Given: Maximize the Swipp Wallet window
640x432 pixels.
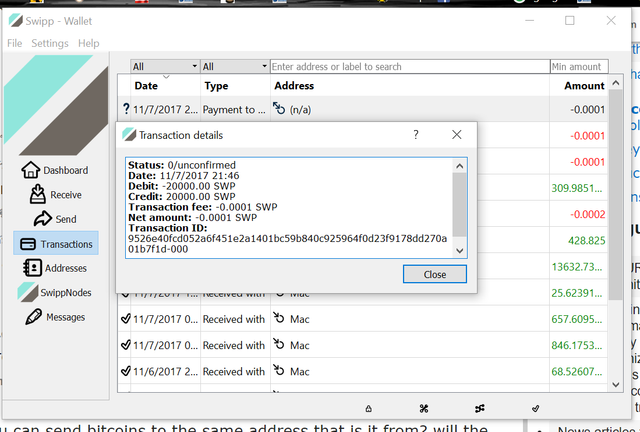Looking at the screenshot, I should click(x=570, y=20).
